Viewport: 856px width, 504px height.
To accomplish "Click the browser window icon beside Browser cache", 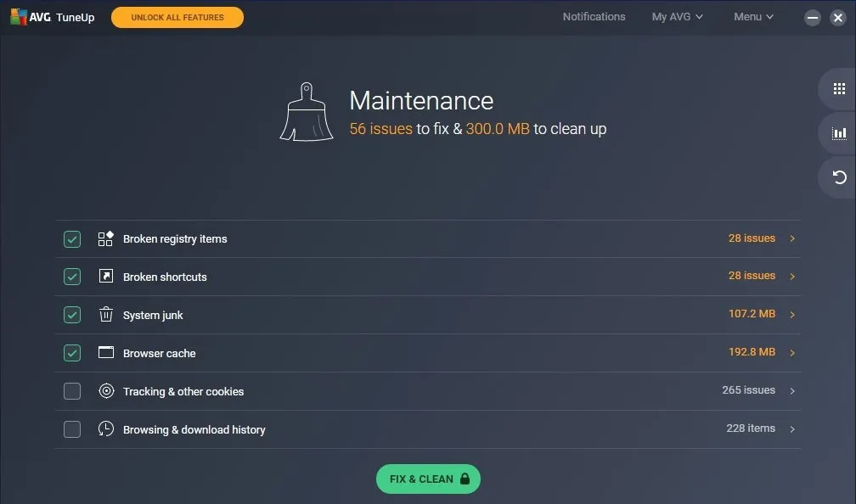I will coord(105,352).
